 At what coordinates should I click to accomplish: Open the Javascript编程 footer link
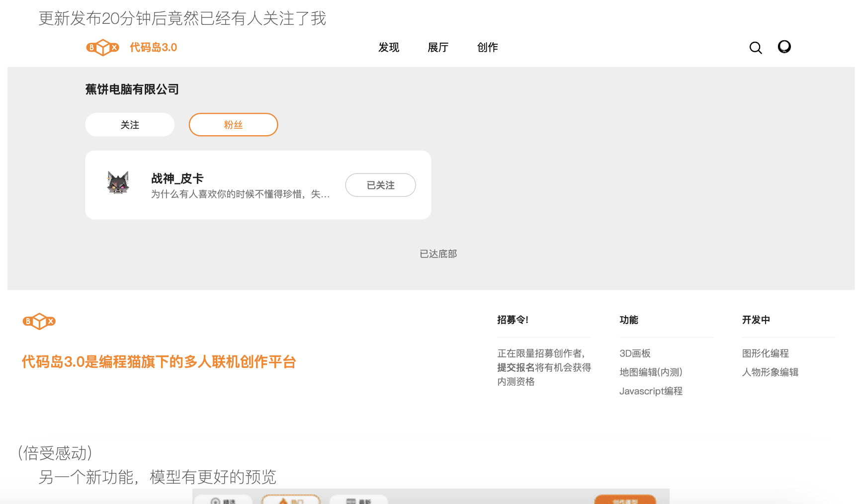tap(651, 391)
